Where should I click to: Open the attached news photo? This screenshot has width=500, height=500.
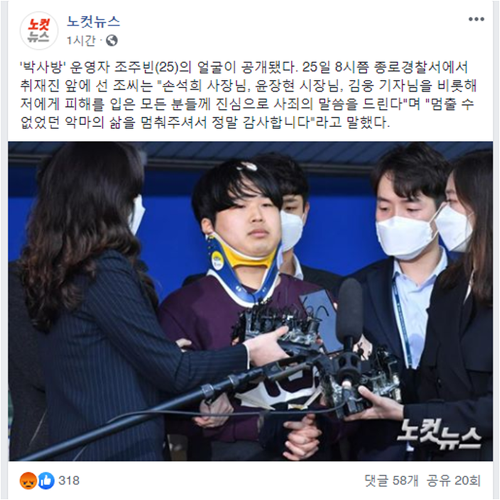[250, 301]
